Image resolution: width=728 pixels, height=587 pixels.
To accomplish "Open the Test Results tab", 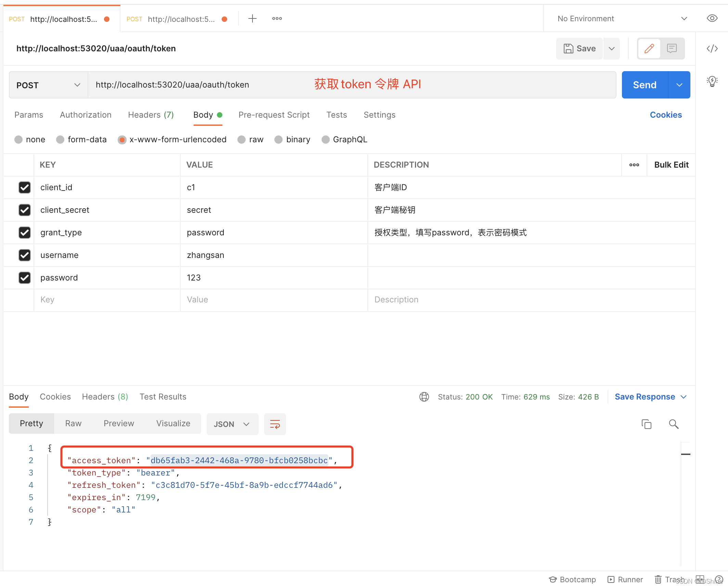I will (x=163, y=397).
